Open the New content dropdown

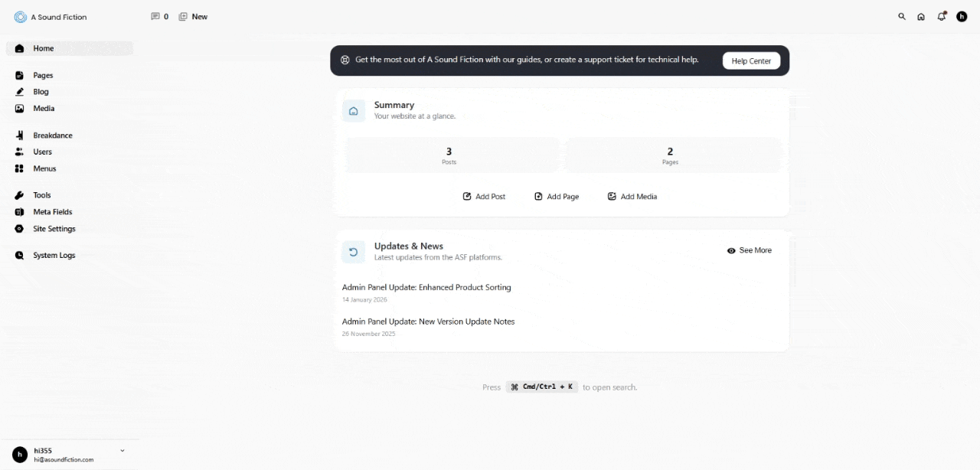(x=193, y=17)
